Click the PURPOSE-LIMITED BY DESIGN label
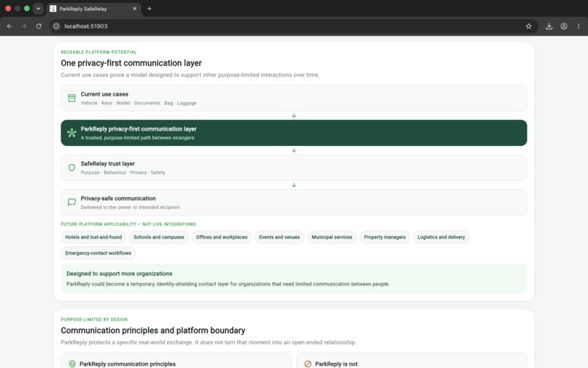588x368 pixels. 94,320
